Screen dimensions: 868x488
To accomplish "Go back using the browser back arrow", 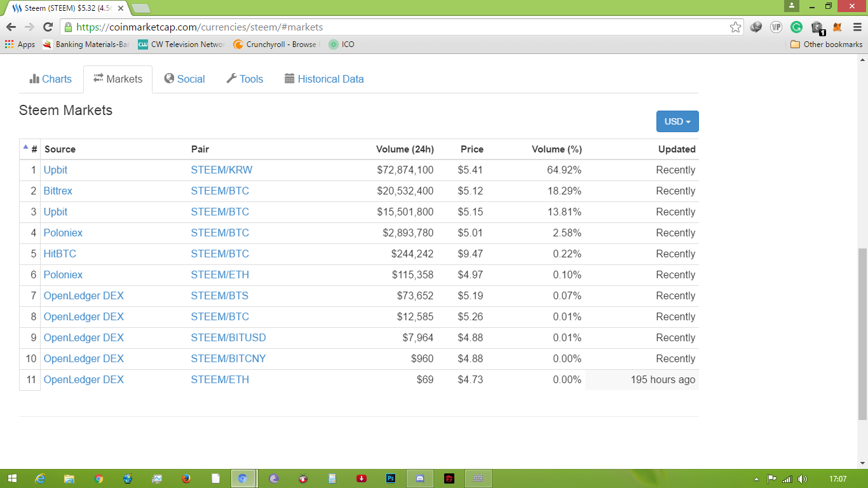I will (11, 27).
